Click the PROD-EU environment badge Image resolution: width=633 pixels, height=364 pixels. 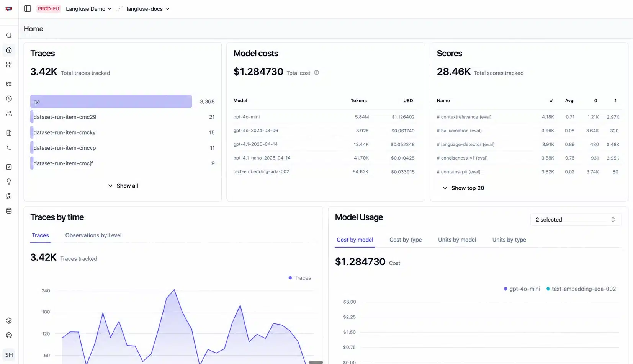49,8
